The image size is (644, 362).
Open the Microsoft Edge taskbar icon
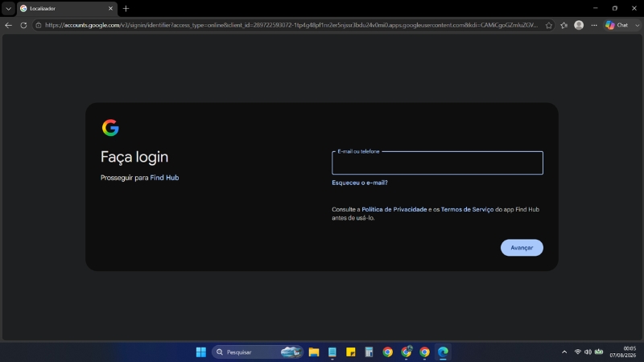[443, 352]
